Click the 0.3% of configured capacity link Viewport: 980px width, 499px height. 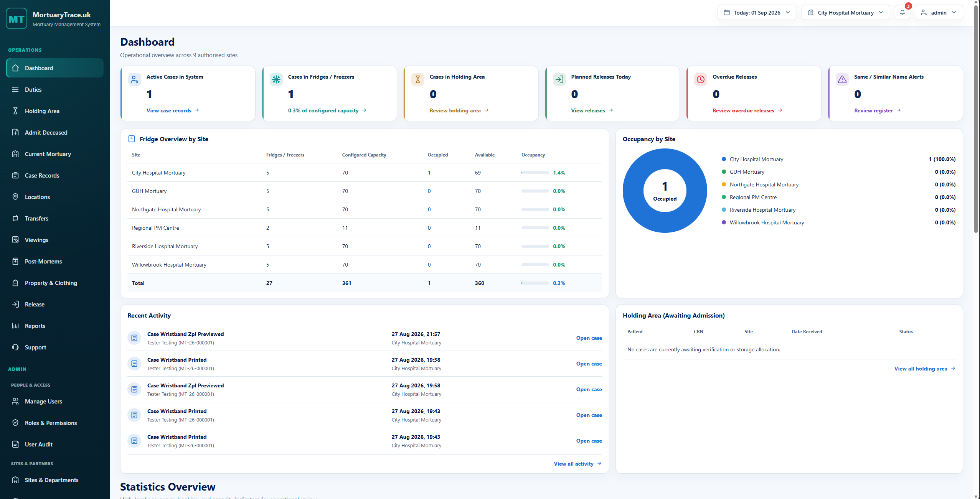[327, 110]
